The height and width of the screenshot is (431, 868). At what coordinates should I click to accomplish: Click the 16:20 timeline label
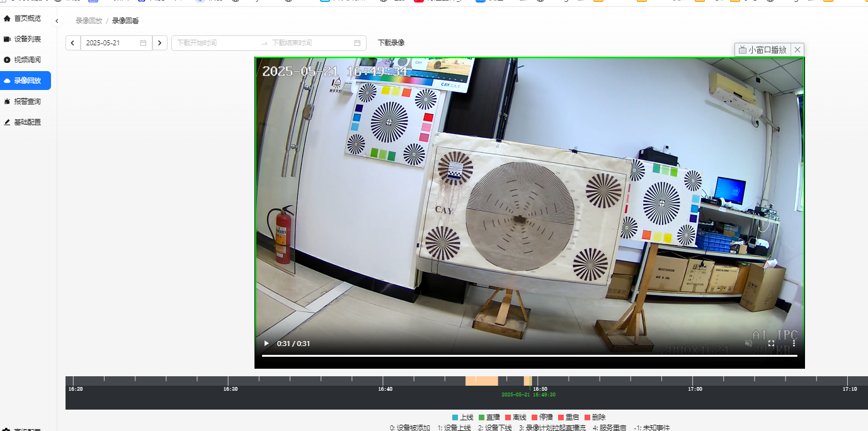click(76, 389)
